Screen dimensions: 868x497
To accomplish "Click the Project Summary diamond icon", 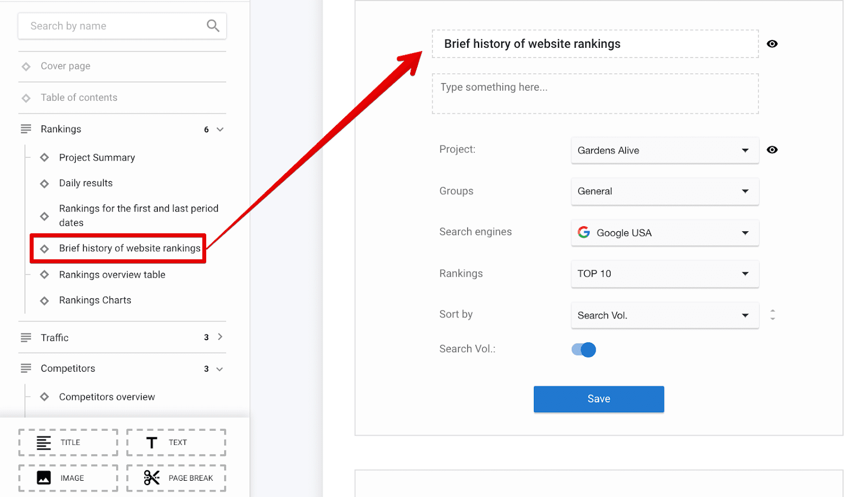I will (44, 157).
